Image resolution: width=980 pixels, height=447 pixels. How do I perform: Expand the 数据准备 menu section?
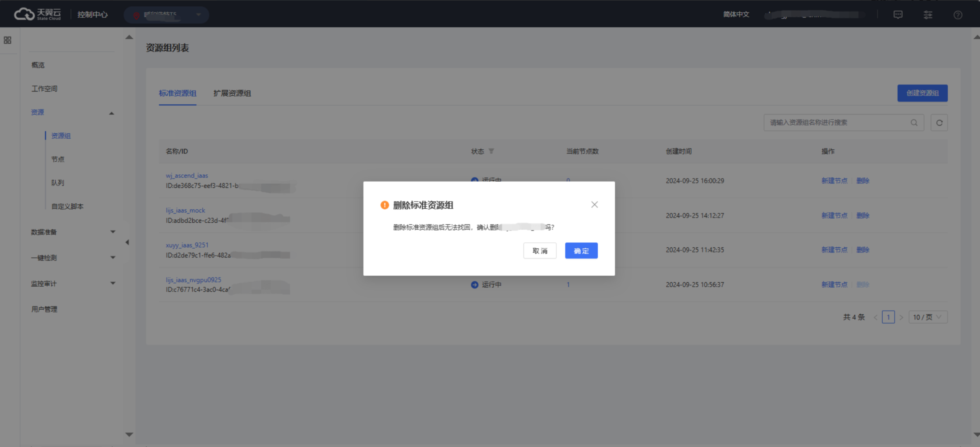click(x=112, y=231)
